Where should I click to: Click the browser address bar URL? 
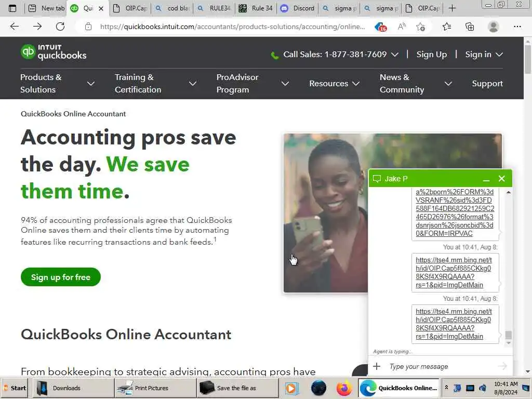click(232, 26)
